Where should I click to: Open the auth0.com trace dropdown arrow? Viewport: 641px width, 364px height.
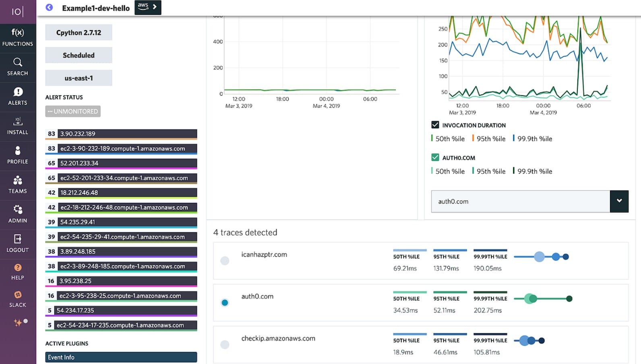[619, 201]
